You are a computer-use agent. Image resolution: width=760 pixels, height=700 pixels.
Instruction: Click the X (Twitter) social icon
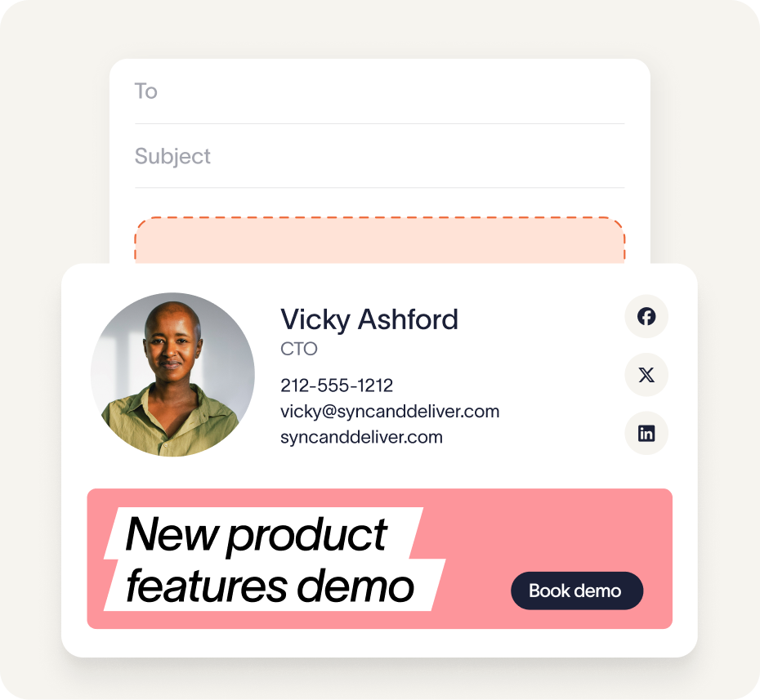click(x=646, y=374)
